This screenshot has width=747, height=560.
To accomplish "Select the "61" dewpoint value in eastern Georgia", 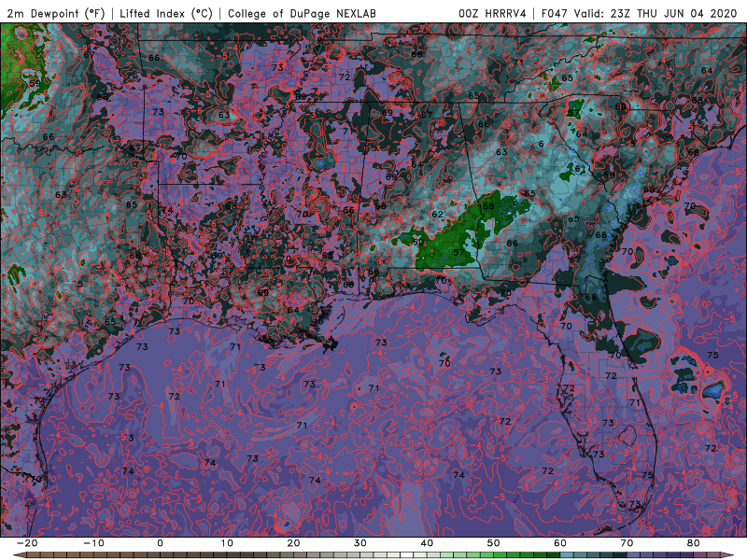I will click(x=580, y=169).
